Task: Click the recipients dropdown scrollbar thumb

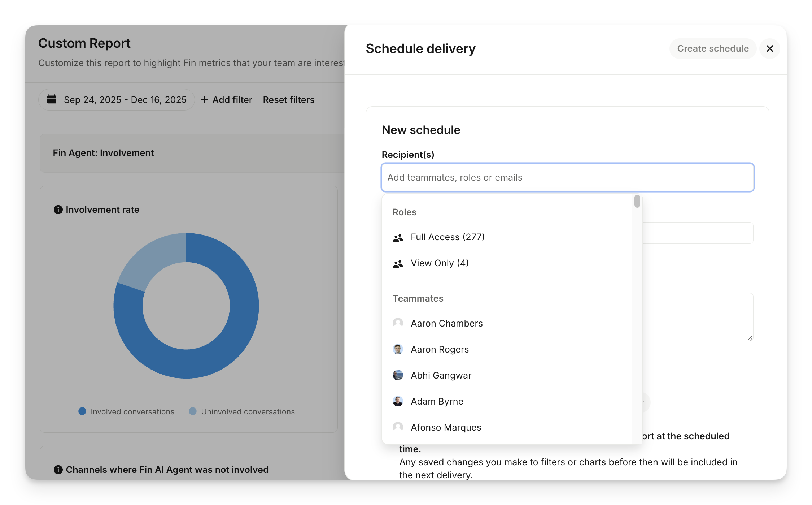Action: pyautogui.click(x=637, y=201)
